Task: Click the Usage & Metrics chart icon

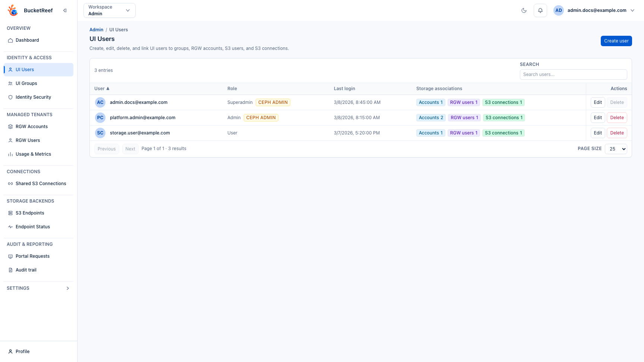Action: pyautogui.click(x=10, y=154)
